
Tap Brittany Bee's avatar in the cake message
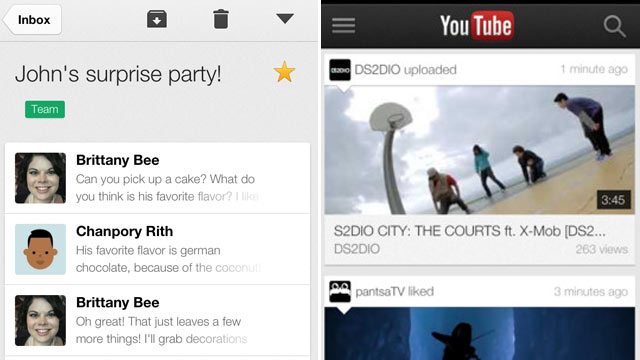(x=40, y=178)
